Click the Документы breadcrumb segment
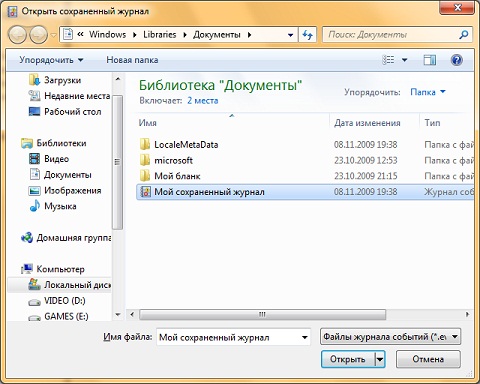Screen dimensions: 480x384 pos(217,35)
